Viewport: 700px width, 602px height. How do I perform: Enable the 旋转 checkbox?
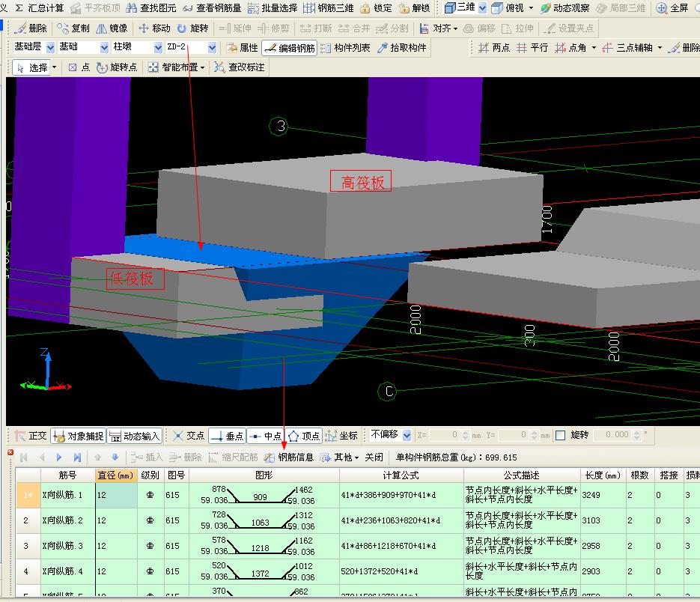pos(560,435)
